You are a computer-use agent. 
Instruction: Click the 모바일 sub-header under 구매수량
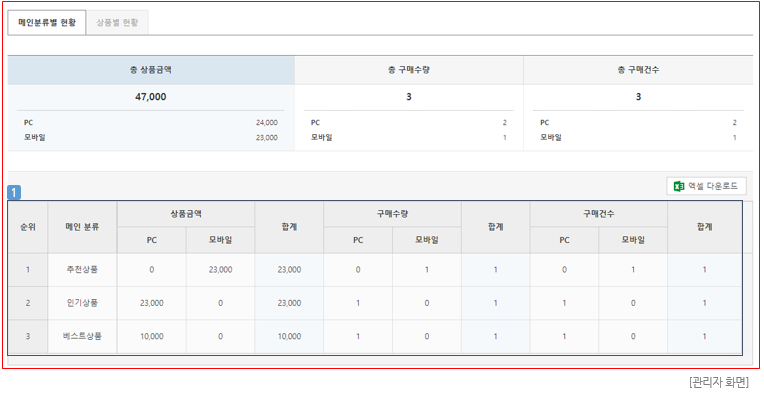point(427,240)
